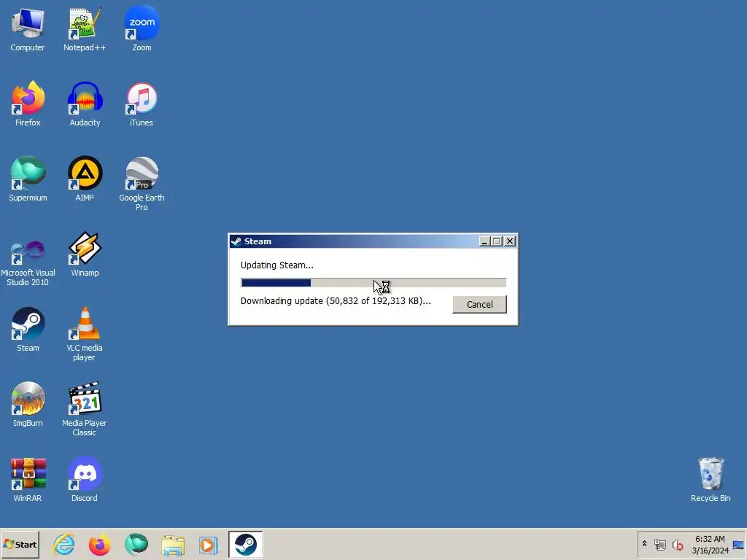Viewport: 747px width, 560px height.
Task: Open Windows Explorer from the taskbar
Action: click(173, 545)
